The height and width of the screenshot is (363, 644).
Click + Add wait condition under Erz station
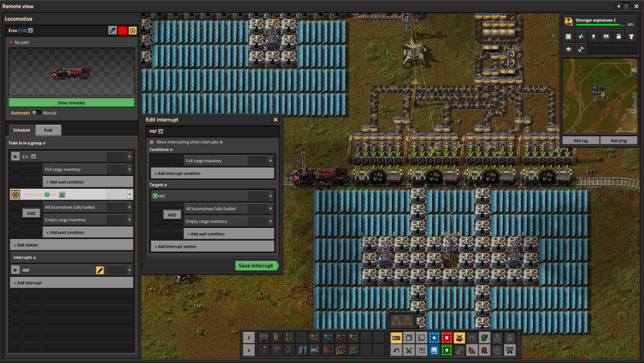pos(88,182)
